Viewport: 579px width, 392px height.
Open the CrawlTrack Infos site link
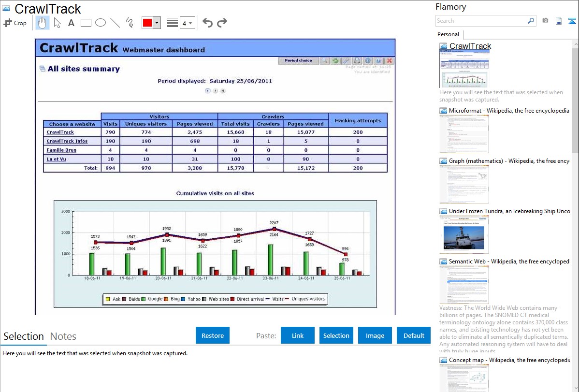pos(67,141)
